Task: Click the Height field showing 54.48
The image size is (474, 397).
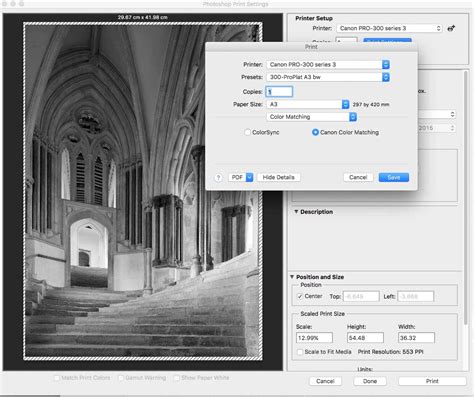Action: pos(365,338)
